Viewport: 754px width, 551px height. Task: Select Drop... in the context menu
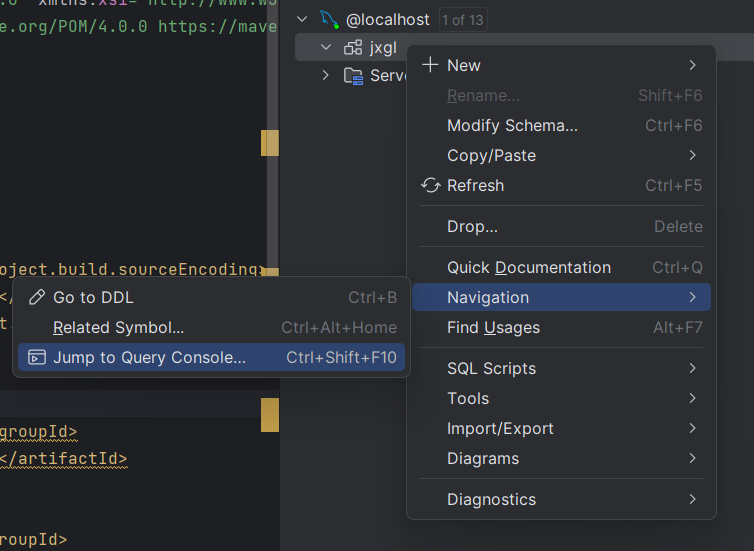pyautogui.click(x=561, y=226)
